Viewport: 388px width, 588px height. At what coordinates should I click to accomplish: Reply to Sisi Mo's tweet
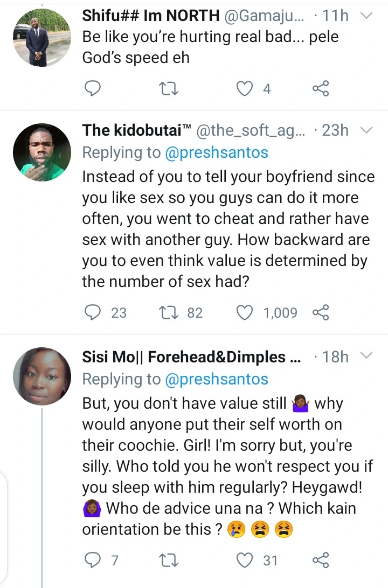(94, 561)
